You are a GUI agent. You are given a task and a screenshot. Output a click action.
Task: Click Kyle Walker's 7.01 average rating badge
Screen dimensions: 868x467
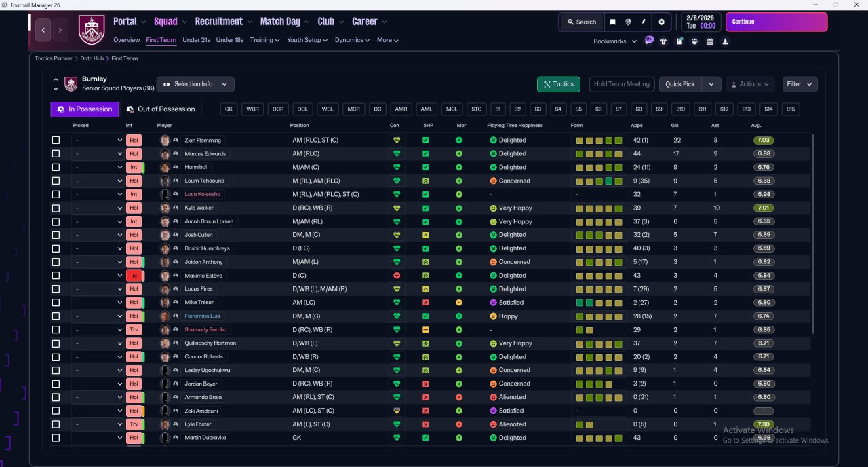(x=764, y=208)
